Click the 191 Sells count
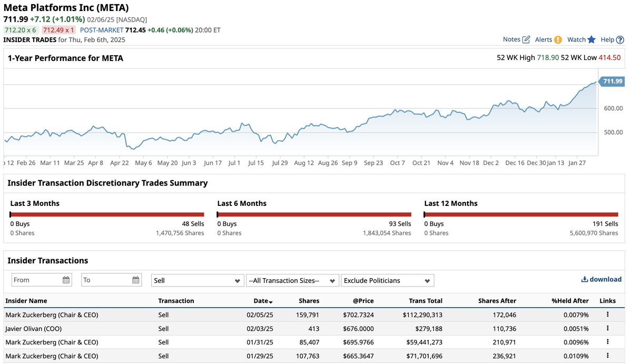The width and height of the screenshot is (632, 364). tap(604, 224)
